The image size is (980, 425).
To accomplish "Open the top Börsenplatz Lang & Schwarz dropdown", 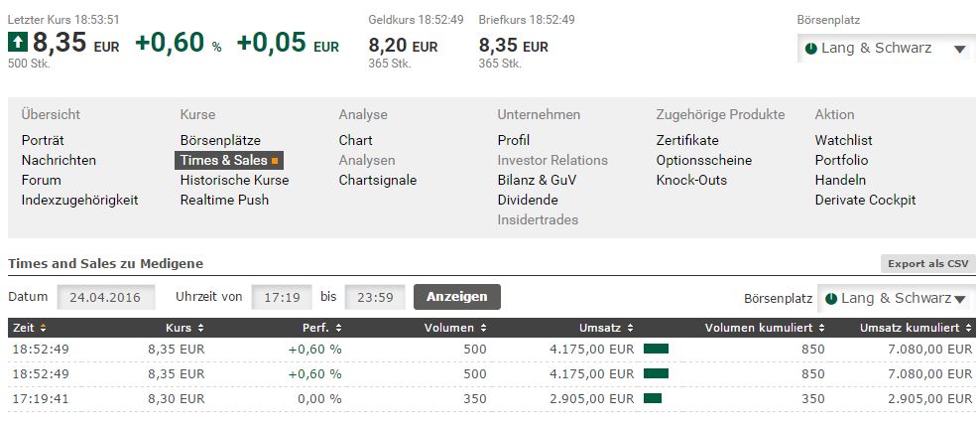I will tap(886, 49).
